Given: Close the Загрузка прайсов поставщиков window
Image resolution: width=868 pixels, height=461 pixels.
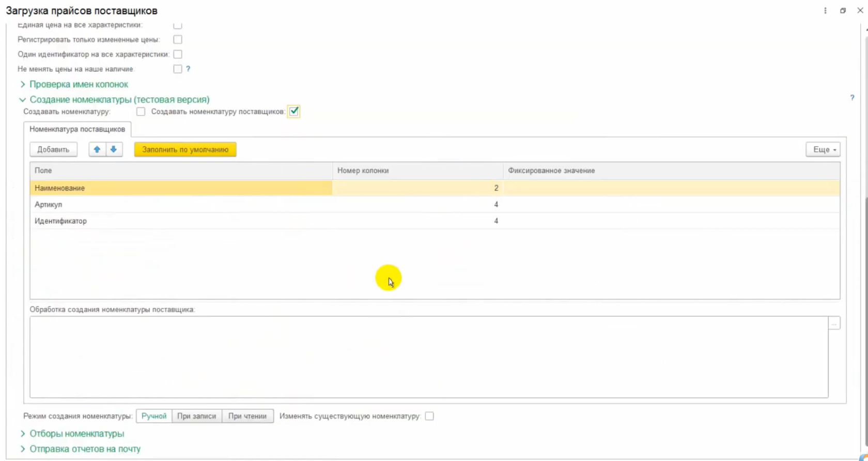Looking at the screenshot, I should click(x=860, y=10).
